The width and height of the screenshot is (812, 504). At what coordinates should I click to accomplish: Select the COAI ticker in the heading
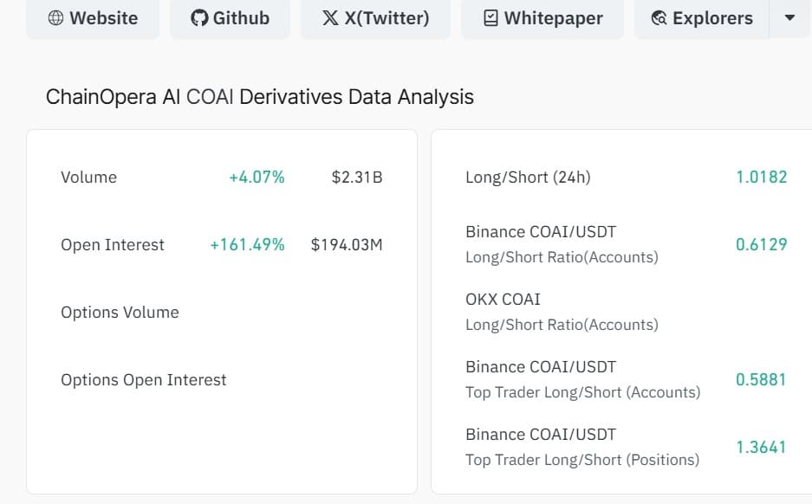pos(209,96)
